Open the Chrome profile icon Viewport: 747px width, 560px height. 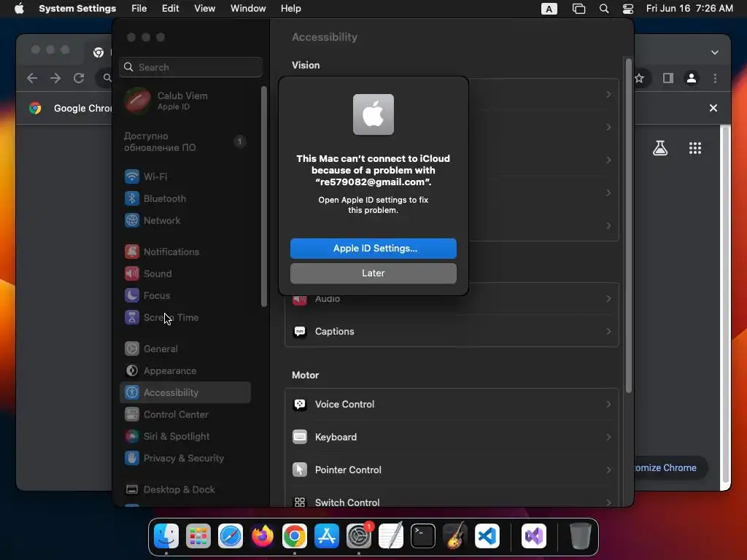tap(692, 78)
